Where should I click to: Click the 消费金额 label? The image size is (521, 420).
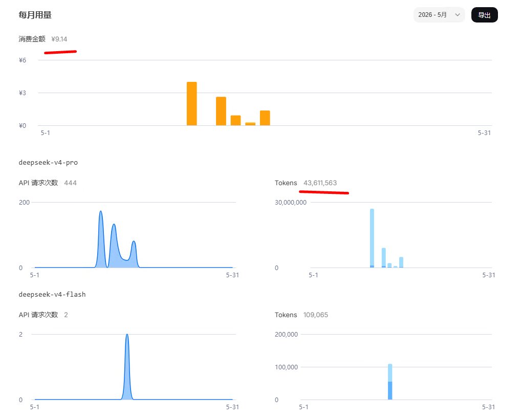[32, 39]
